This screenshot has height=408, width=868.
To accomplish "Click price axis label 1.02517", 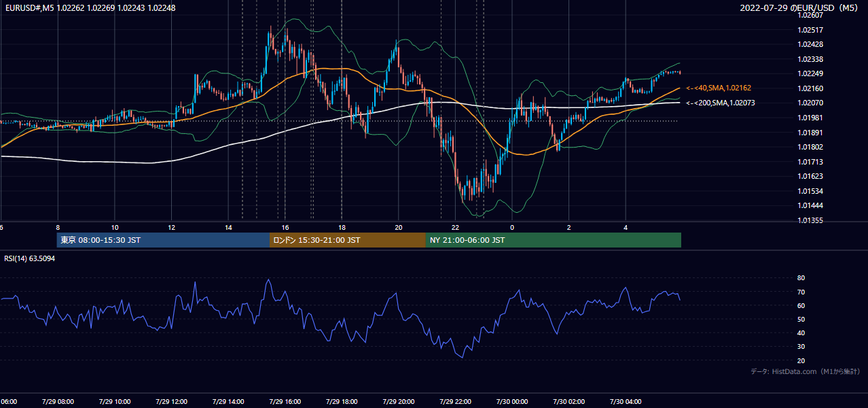I will [811, 30].
